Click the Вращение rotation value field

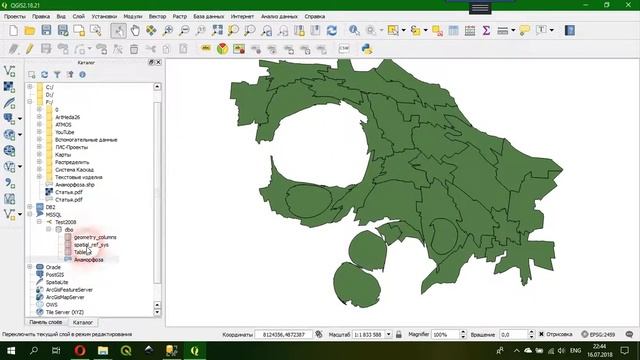[514, 334]
